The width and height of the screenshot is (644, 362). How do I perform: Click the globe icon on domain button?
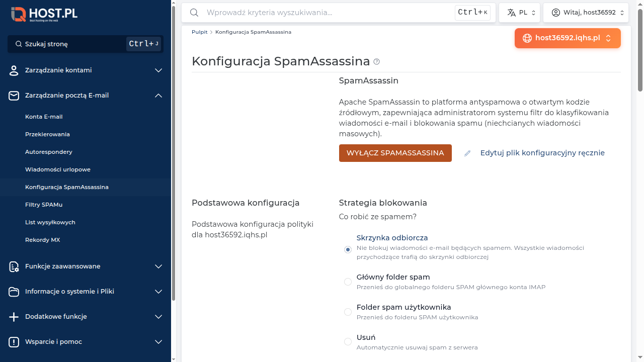click(527, 38)
